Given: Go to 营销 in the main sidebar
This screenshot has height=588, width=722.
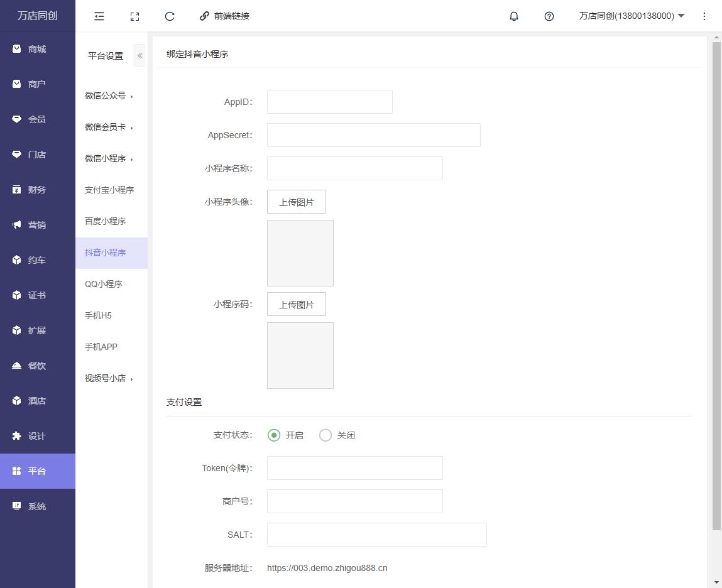Looking at the screenshot, I should pyautogui.click(x=37, y=225).
